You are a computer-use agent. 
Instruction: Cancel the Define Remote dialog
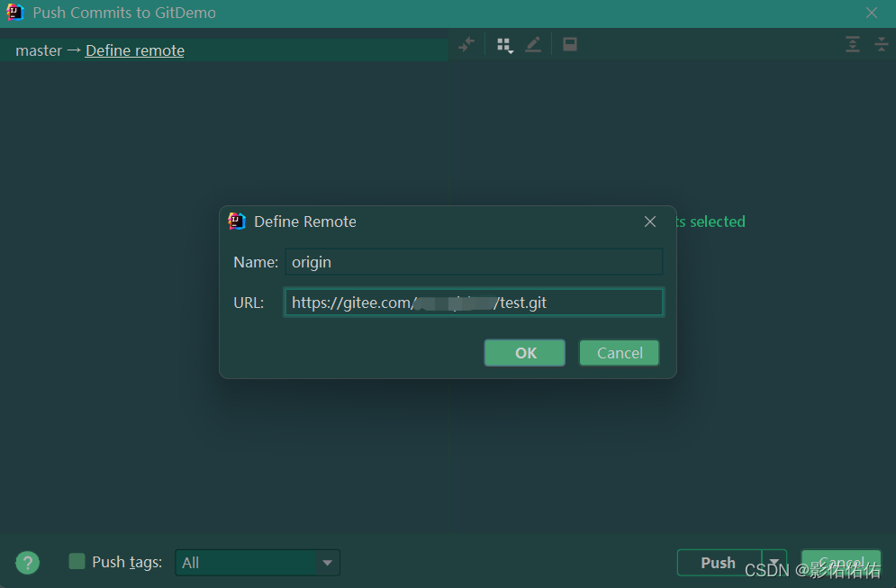620,353
